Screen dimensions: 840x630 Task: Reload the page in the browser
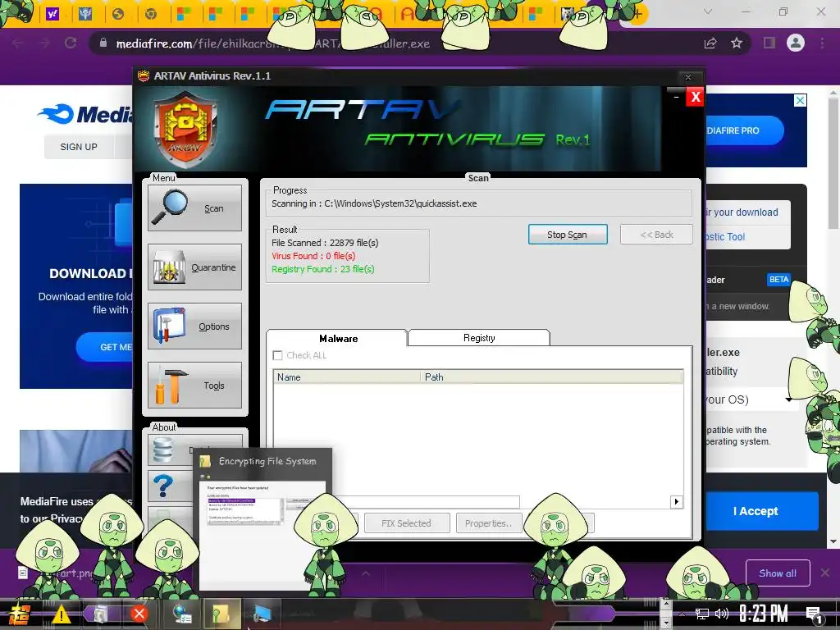tap(71, 43)
